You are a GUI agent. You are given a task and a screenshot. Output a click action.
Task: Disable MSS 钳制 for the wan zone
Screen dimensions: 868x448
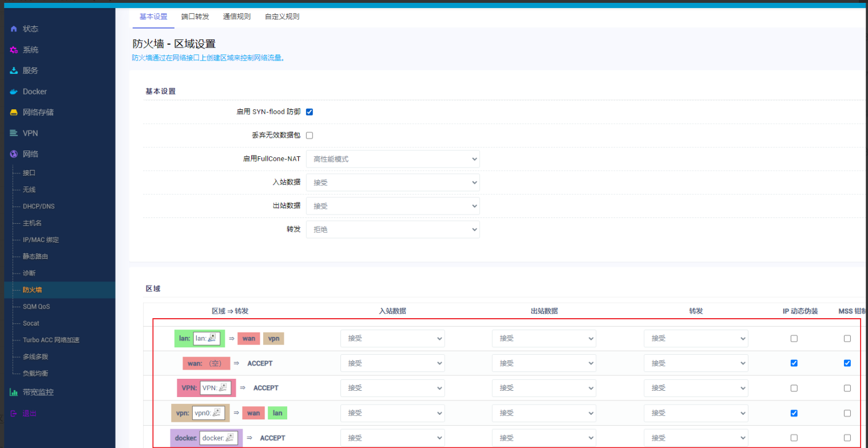tap(847, 363)
